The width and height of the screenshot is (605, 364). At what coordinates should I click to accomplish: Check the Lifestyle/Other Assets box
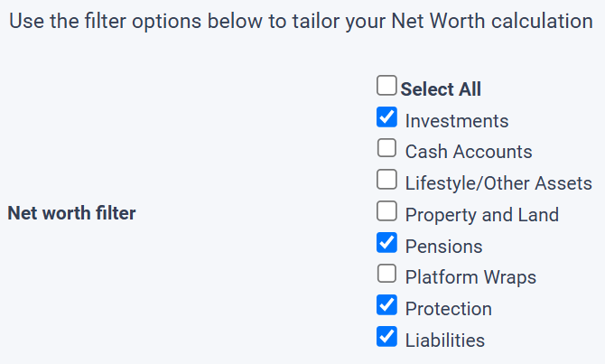(x=386, y=180)
